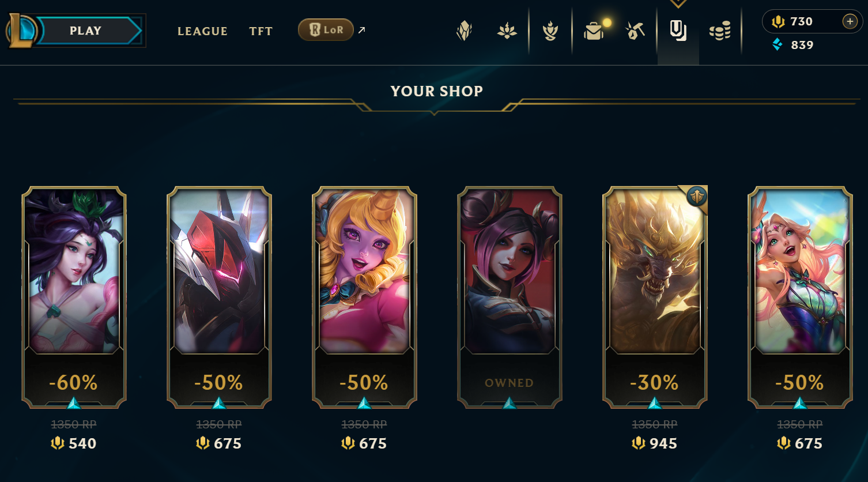Viewport: 868px width, 482px height.
Task: Select the OWNED skin card
Action: (x=510, y=297)
